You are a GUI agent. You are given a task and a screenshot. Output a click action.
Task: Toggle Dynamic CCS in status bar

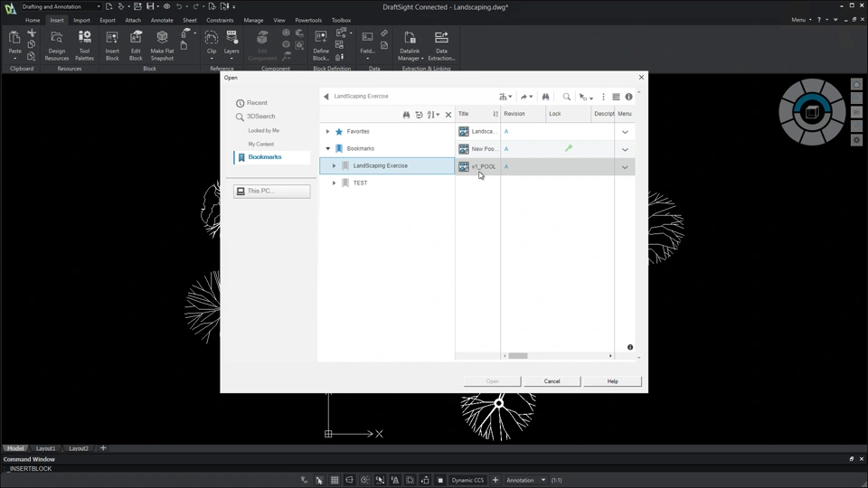coord(467,480)
